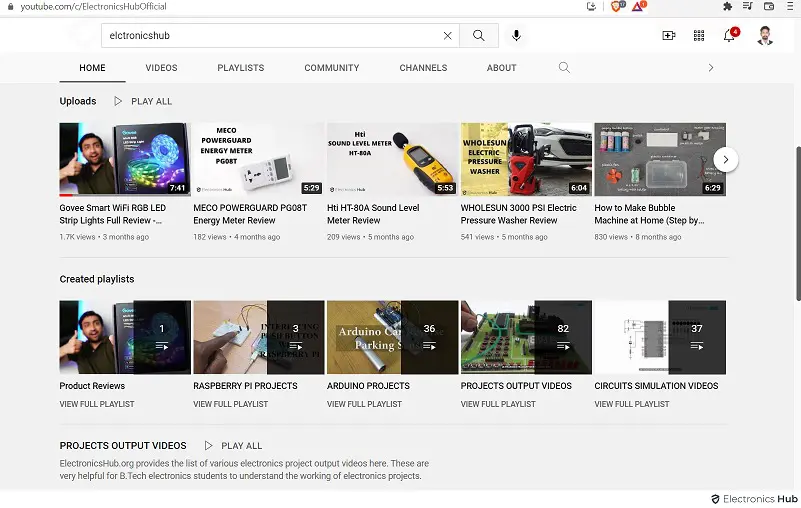Switch to the HOME tab
The image size is (801, 508).
point(92,67)
